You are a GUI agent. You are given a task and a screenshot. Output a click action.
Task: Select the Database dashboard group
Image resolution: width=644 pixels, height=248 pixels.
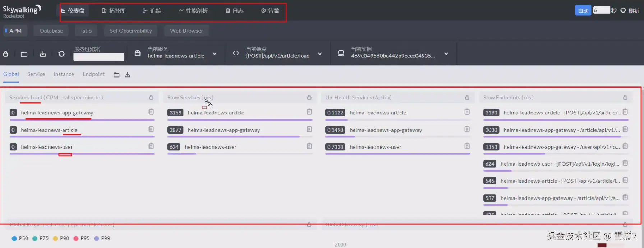(51, 31)
